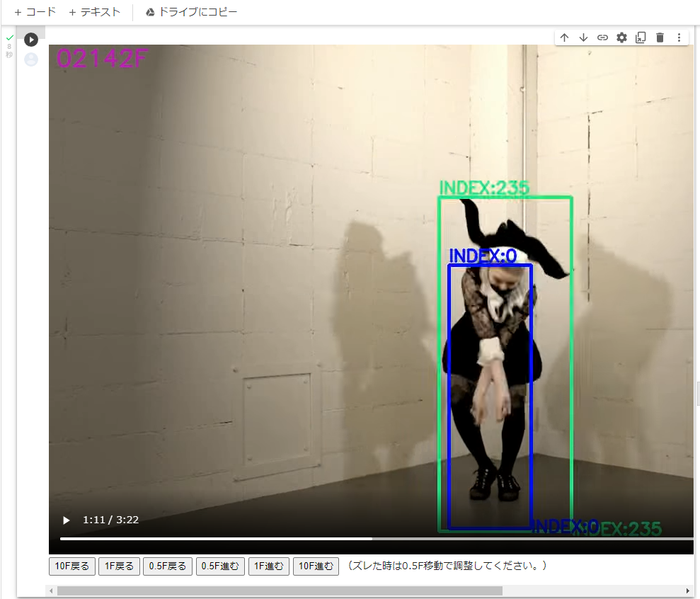The height and width of the screenshot is (599, 700).
Task: Click the horizontal scrollbar thumb
Action: 280,591
